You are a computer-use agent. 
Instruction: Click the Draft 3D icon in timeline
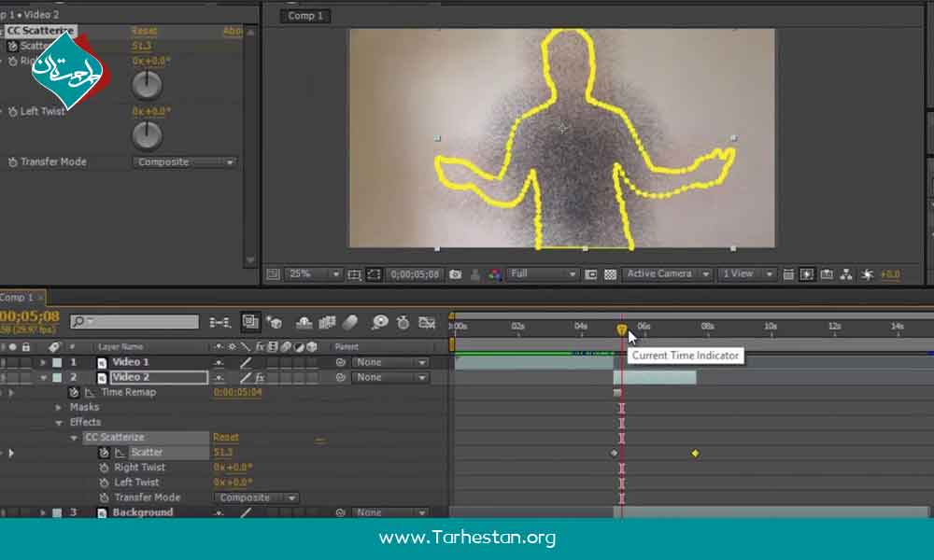274,322
